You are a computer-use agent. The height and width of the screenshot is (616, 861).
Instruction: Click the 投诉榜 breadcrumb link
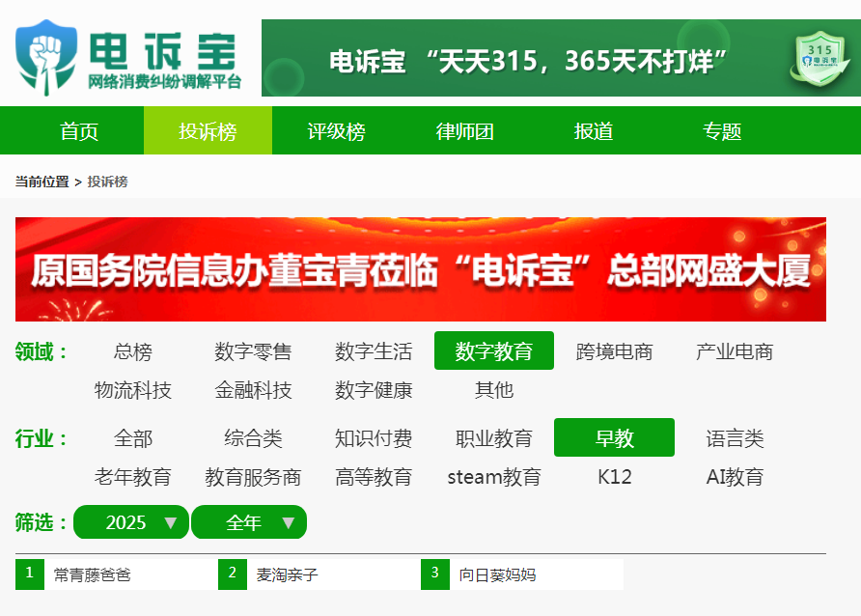click(x=107, y=182)
